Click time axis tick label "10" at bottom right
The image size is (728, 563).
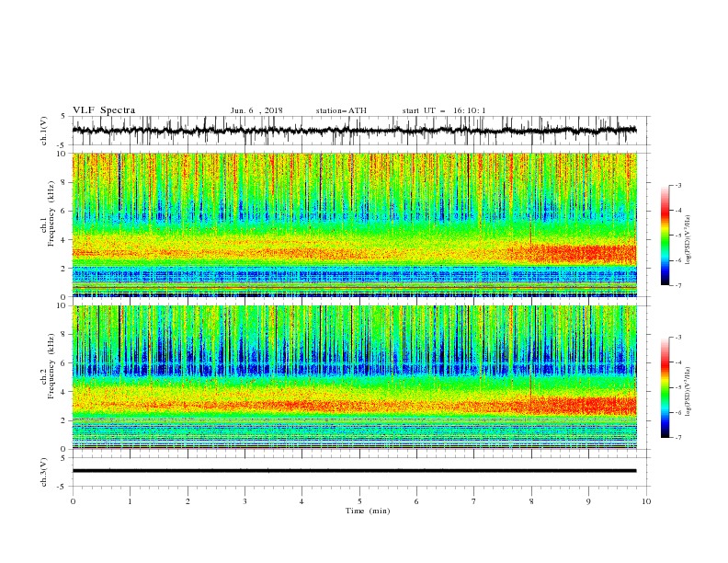tap(646, 501)
